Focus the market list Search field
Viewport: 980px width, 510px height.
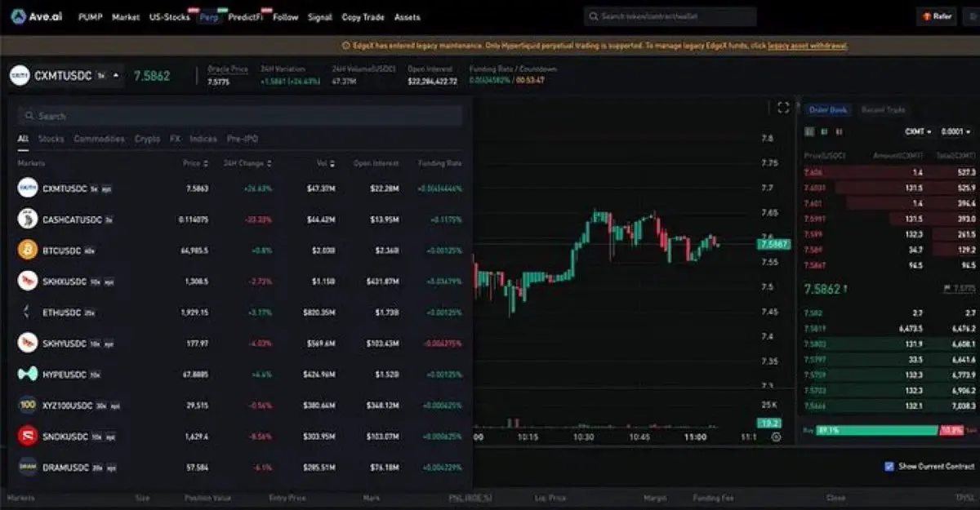click(x=240, y=116)
